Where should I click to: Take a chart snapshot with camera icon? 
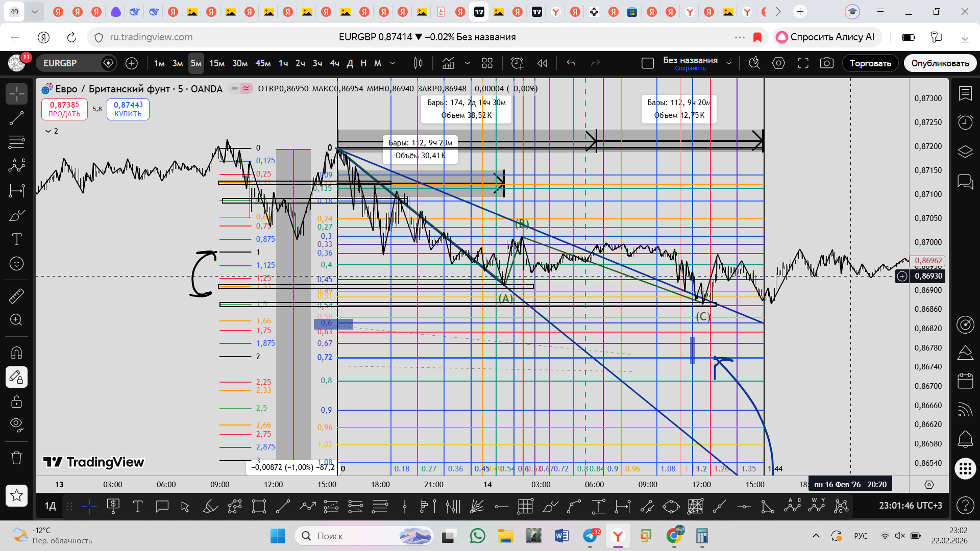pos(826,63)
